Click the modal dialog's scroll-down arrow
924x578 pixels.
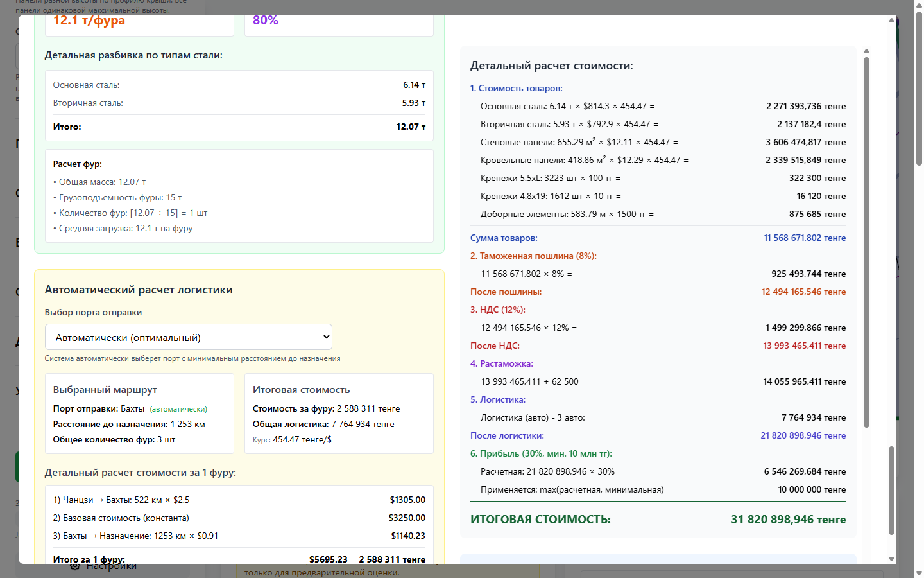891,559
